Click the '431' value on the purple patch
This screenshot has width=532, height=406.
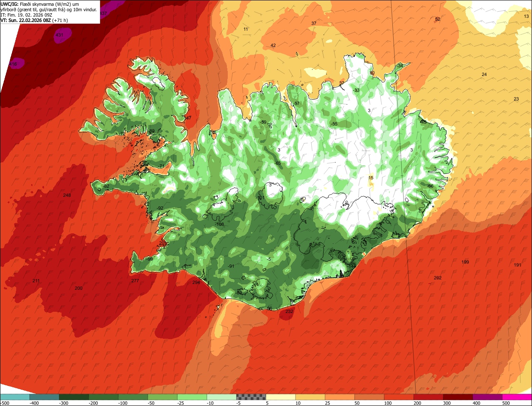pyautogui.click(x=59, y=35)
